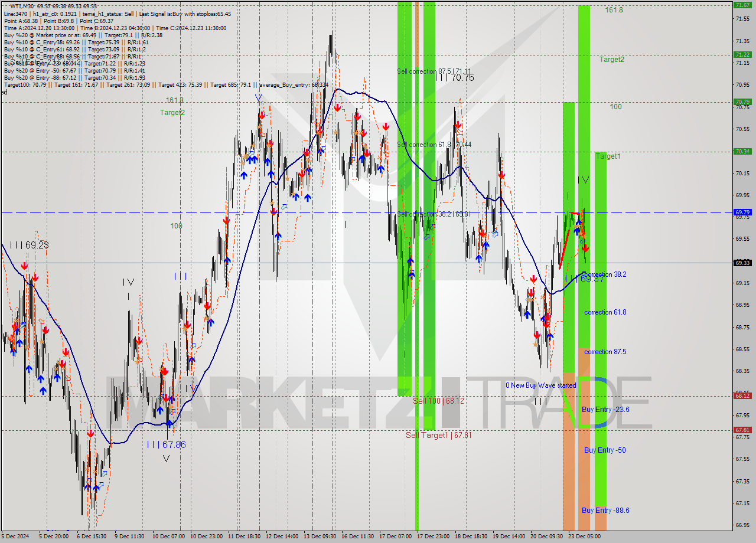Click the 'Buy Entry -50' label
Screen dimensions: 756x543
(605, 450)
